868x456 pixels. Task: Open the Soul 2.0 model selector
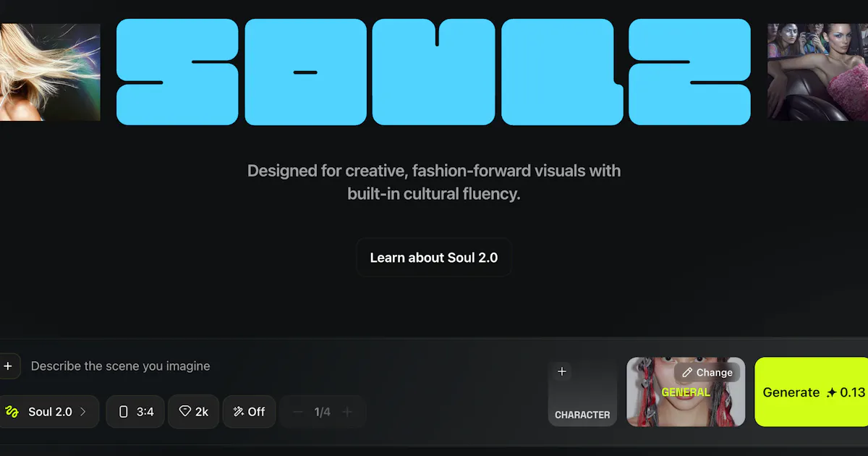[x=48, y=412]
